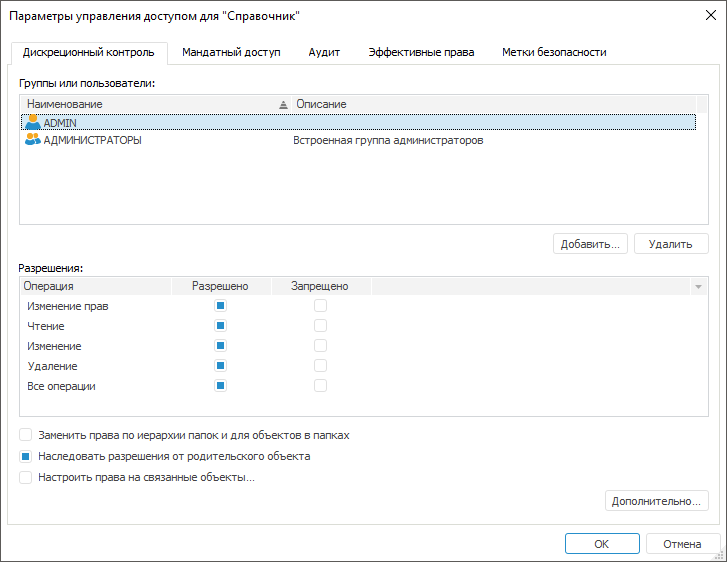
Task: Open Дополнительно... advanced settings
Action: coord(657,501)
